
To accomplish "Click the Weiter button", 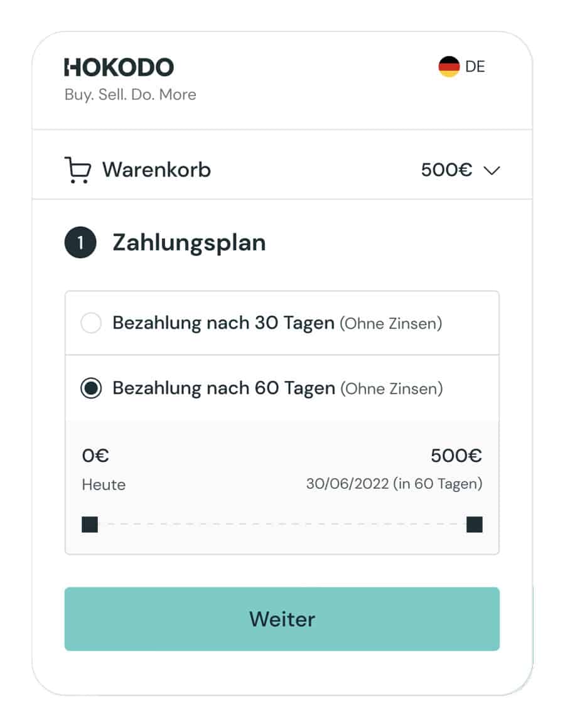I will 282,619.
